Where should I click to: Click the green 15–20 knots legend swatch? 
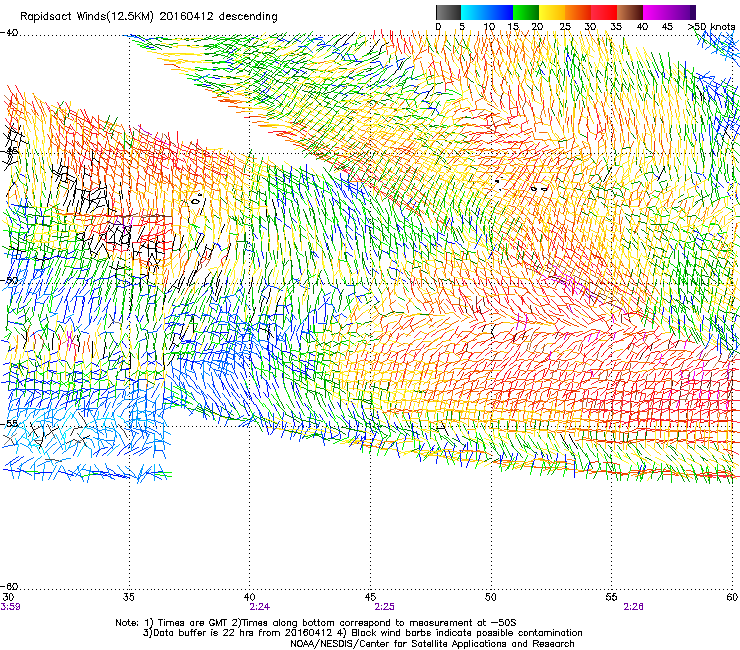[x=526, y=12]
